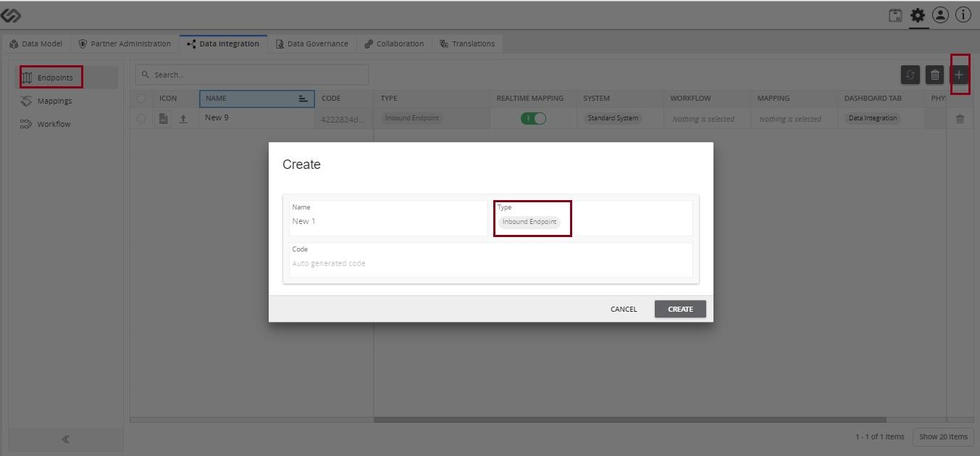Screen dimensions: 980x456
Task: Collapse the sidebar with double chevron
Action: [x=66, y=439]
